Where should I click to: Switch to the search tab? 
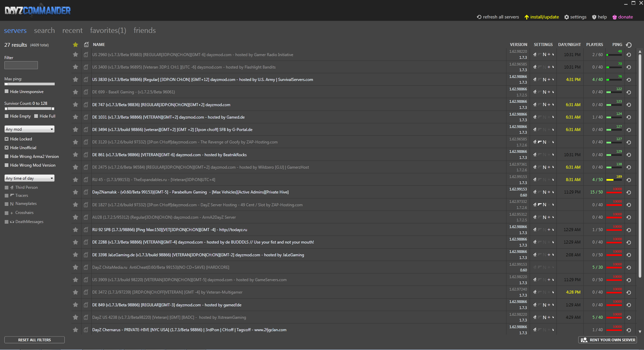(44, 30)
